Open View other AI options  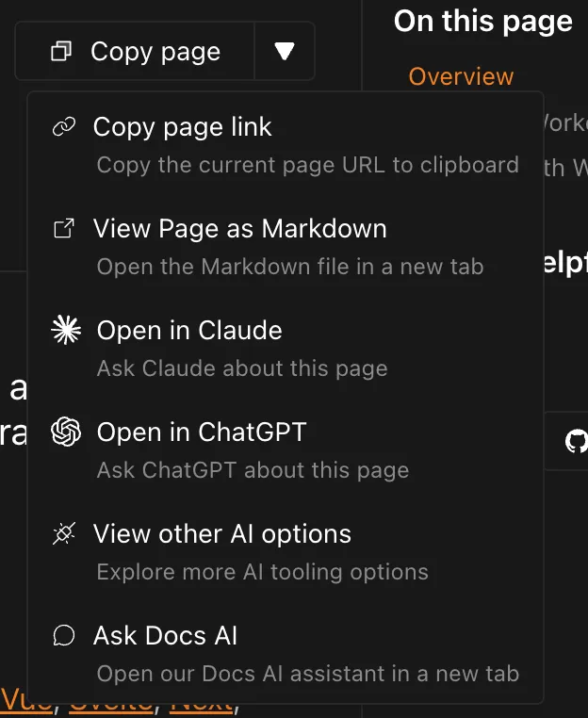(222, 534)
